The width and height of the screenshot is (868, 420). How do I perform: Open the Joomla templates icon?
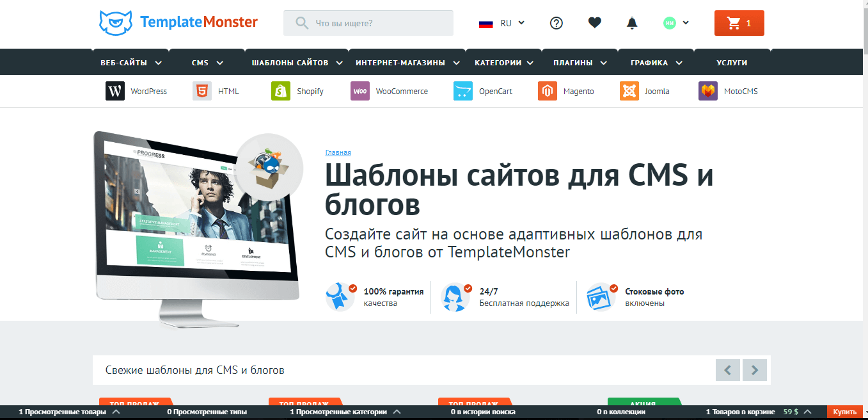(629, 91)
